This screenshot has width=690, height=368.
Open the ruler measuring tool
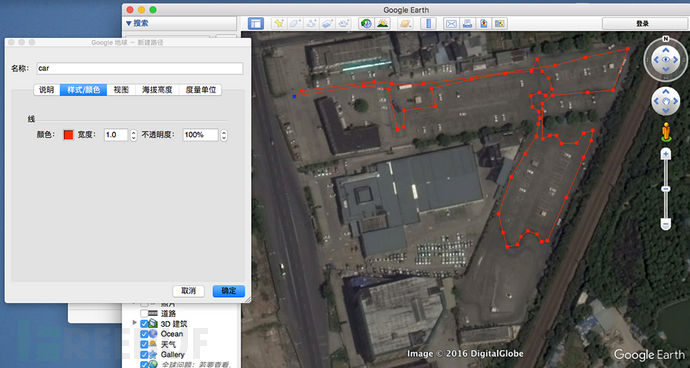428,23
